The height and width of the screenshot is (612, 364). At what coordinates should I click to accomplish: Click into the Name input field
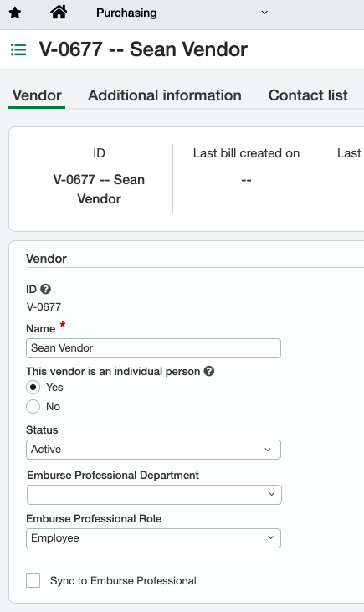coord(153,348)
